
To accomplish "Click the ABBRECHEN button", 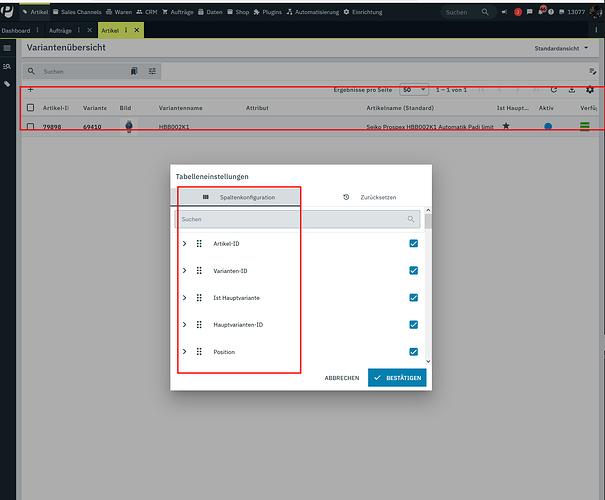I will pyautogui.click(x=342, y=378).
